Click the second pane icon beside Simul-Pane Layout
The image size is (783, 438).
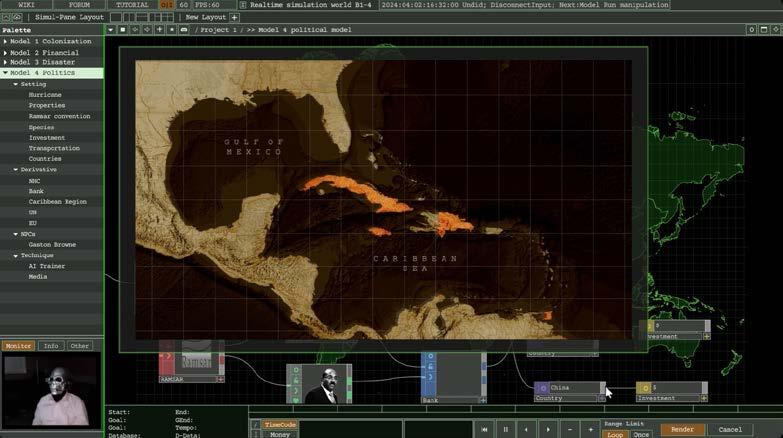(x=17, y=17)
